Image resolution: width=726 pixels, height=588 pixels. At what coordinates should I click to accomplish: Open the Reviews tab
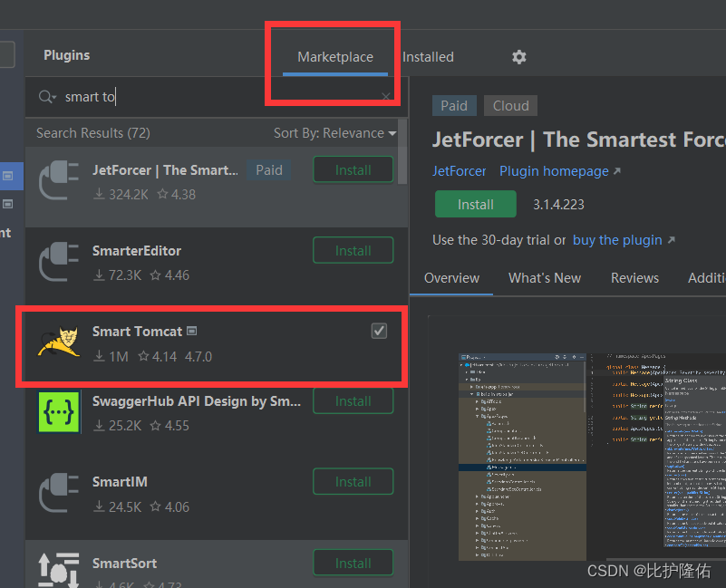634,278
